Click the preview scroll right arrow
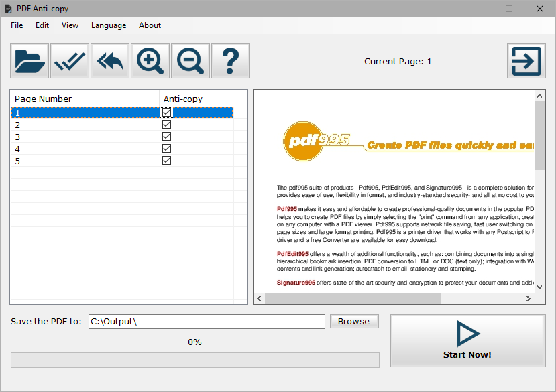This screenshot has width=556, height=392. 529,298
